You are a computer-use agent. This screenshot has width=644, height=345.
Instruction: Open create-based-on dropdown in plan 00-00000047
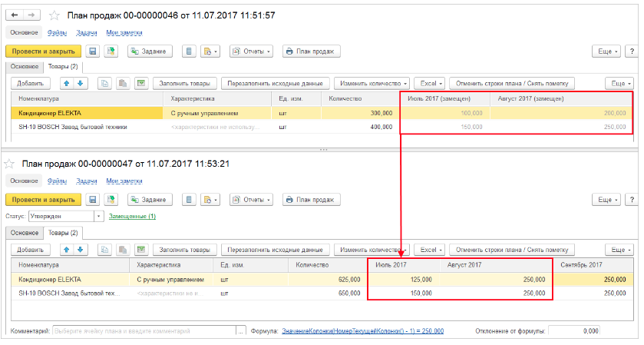pos(210,200)
